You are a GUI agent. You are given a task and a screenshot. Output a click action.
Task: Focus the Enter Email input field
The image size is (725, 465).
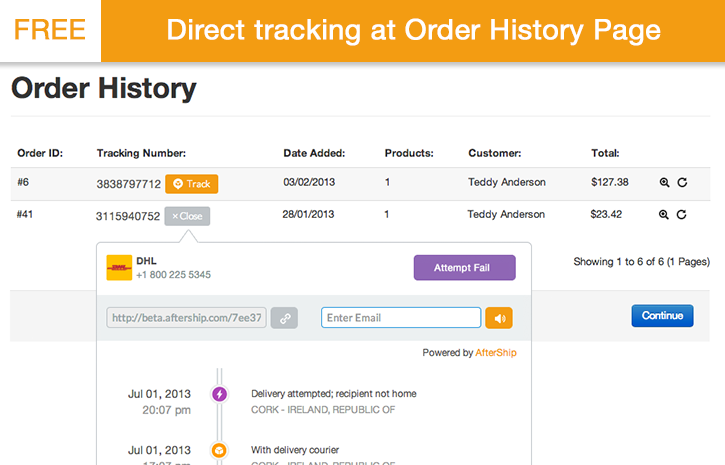pos(401,318)
